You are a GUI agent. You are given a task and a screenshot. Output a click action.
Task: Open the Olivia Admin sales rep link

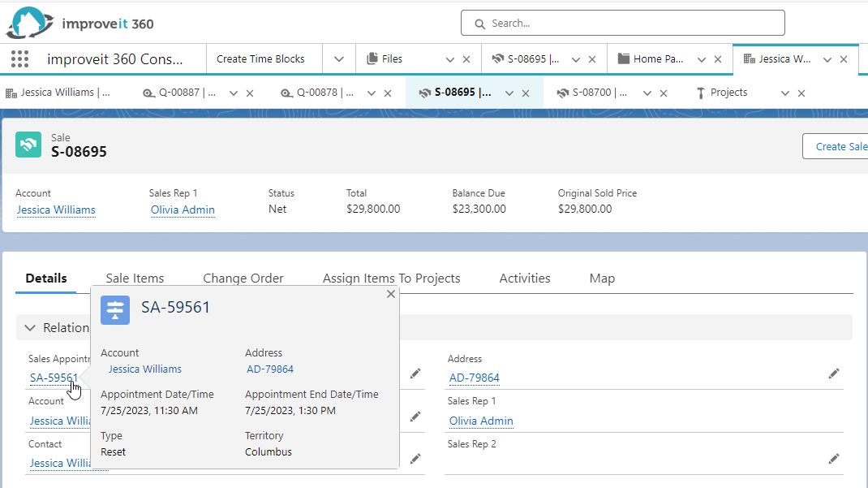pos(182,209)
